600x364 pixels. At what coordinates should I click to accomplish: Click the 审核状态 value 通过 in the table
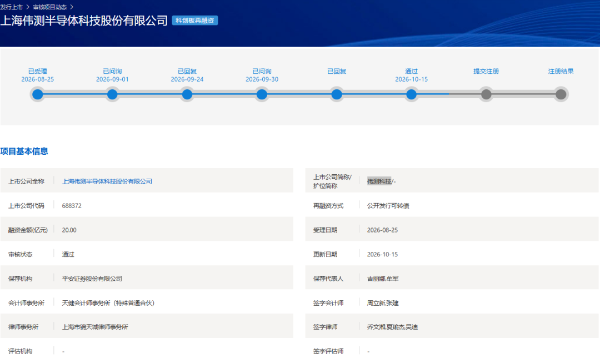pyautogui.click(x=68, y=254)
